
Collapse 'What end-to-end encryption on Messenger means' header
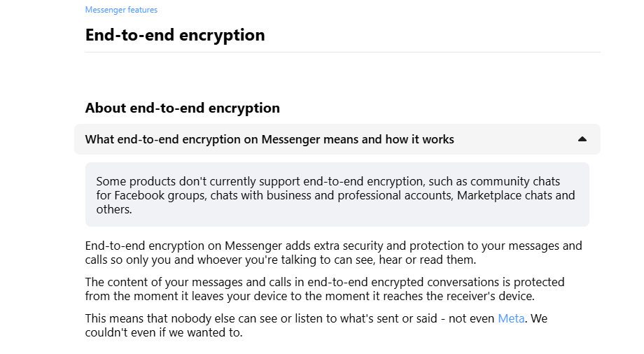click(337, 139)
